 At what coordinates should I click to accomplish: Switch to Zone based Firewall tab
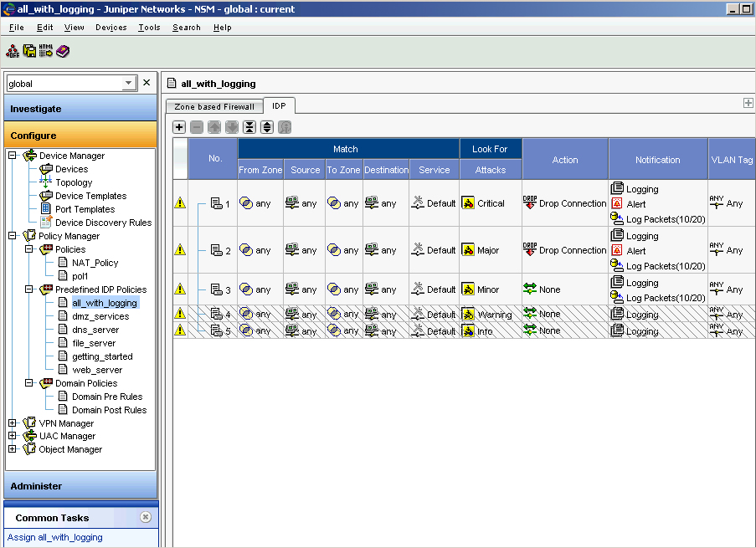point(214,106)
